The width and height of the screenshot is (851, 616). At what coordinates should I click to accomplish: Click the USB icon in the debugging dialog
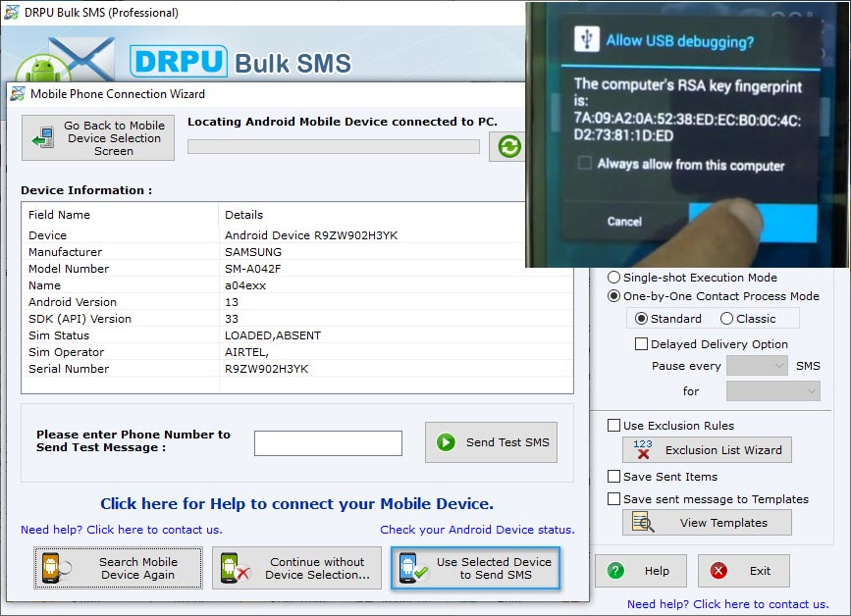(587, 39)
